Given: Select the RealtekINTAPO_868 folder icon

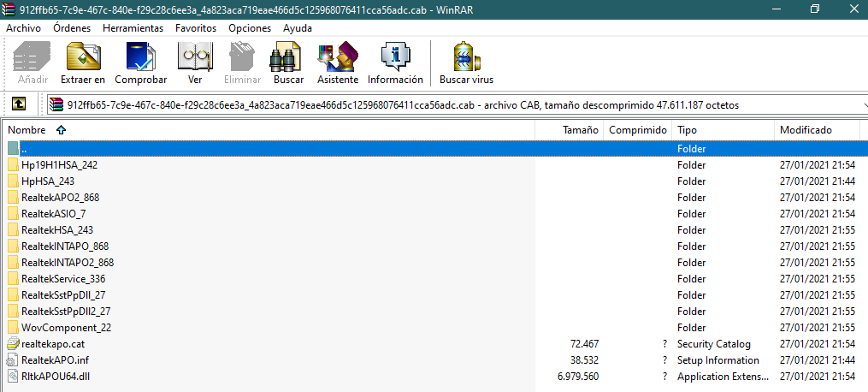Looking at the screenshot, I should [14, 246].
